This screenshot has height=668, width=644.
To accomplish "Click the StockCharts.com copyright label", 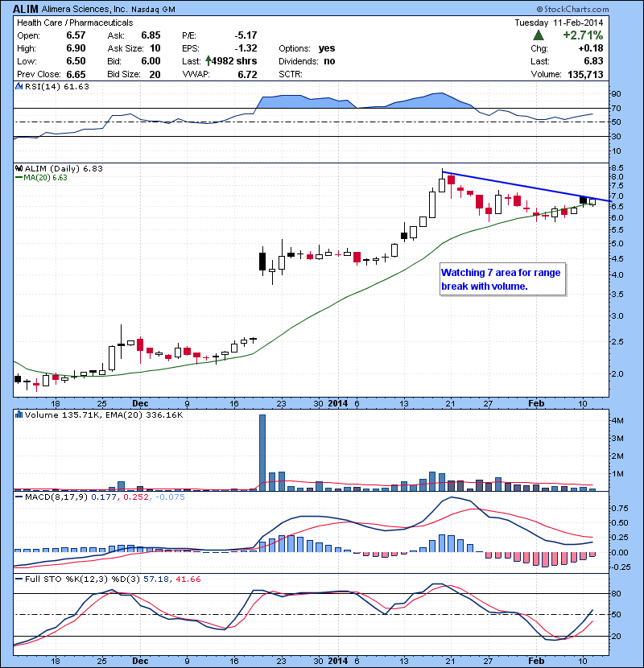I will coord(573,9).
